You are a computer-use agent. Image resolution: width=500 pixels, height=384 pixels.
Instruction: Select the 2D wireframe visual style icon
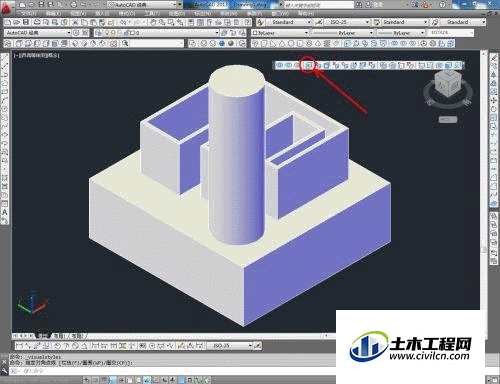tap(193, 43)
